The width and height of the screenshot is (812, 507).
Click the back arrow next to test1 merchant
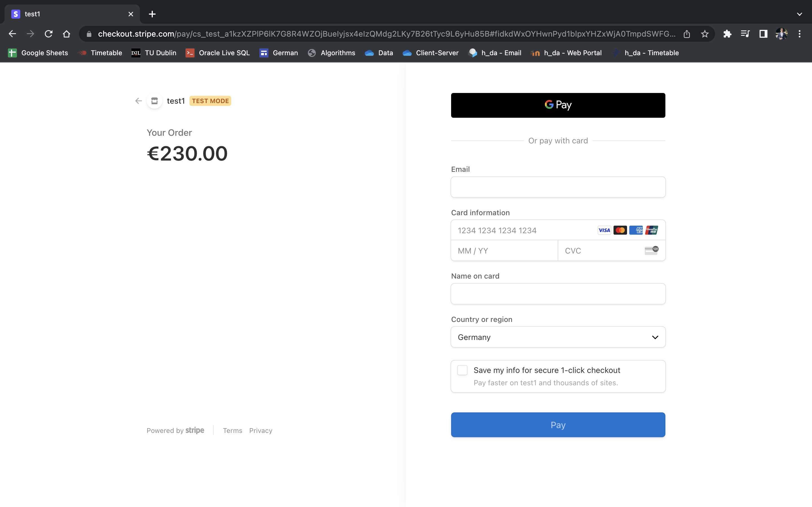click(139, 101)
